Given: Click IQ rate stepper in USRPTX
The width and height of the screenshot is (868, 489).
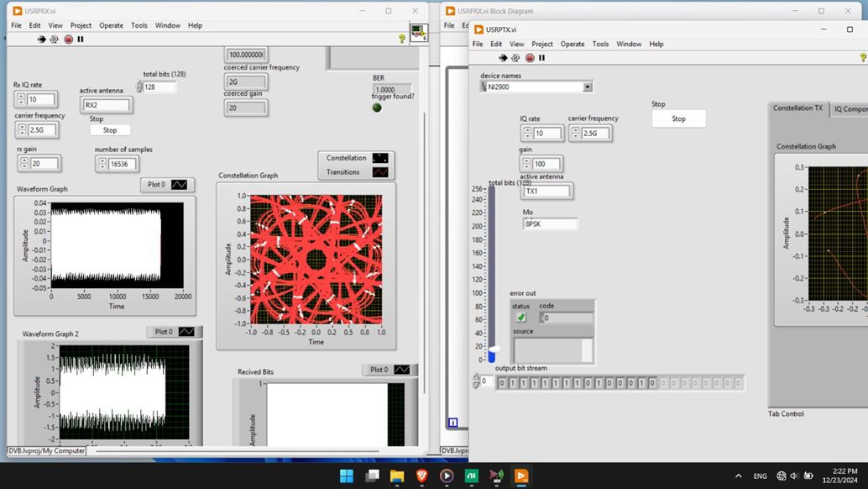Looking at the screenshot, I should pyautogui.click(x=527, y=133).
